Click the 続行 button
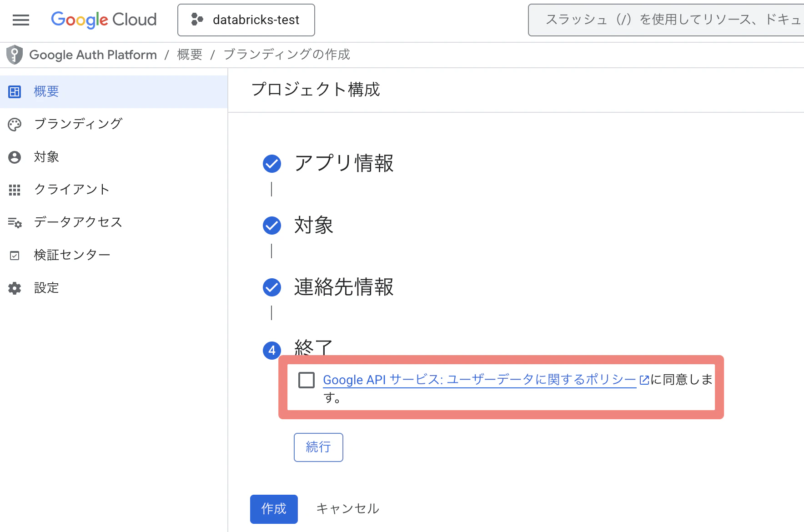 [318, 447]
